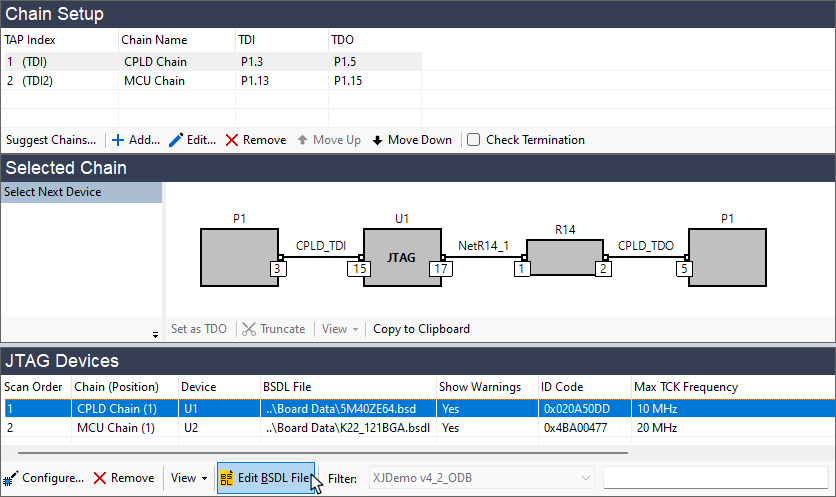
Task: Open the View dropdown under Selected Chain
Action: pos(338,328)
